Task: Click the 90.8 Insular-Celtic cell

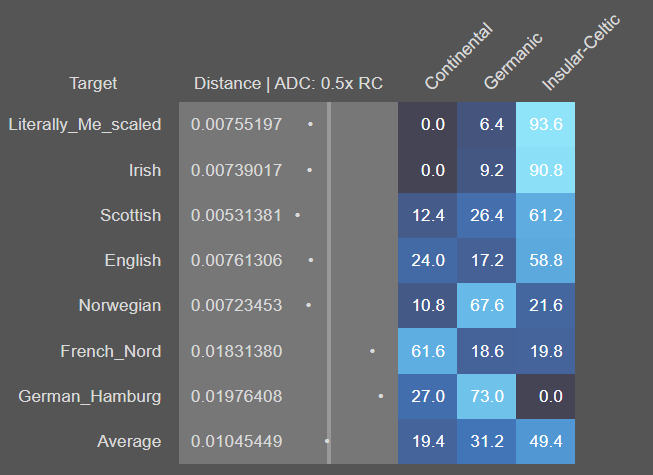Action: (546, 170)
